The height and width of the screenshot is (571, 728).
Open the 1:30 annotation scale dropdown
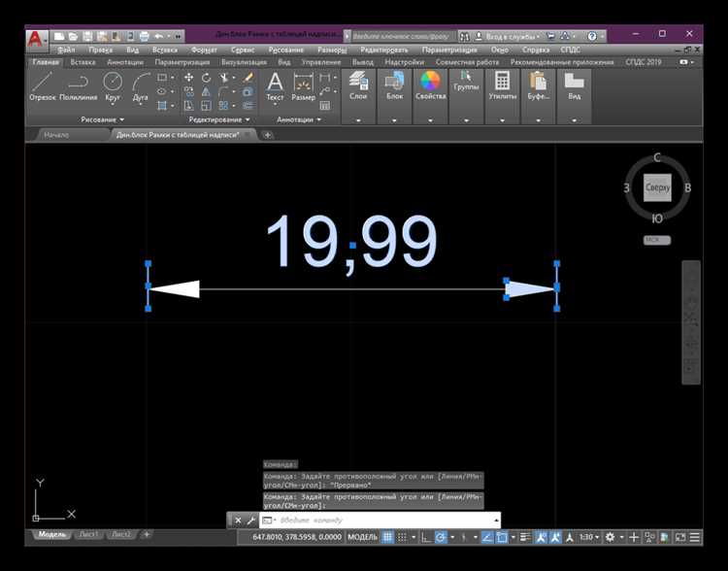[589, 537]
